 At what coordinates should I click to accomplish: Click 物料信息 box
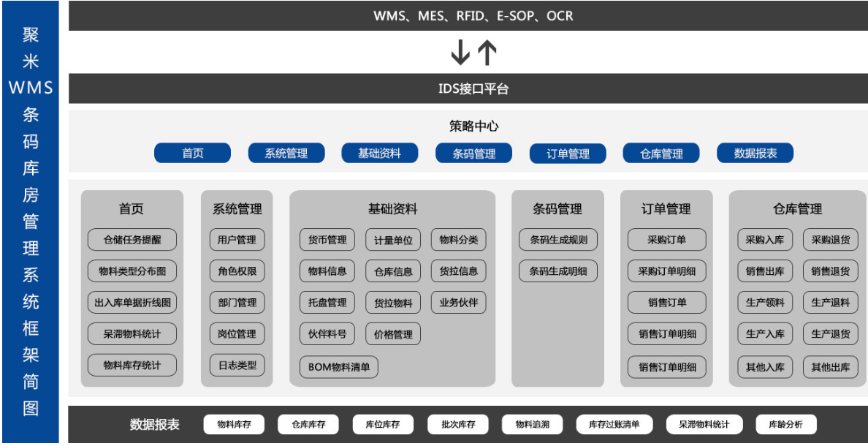[x=327, y=271]
